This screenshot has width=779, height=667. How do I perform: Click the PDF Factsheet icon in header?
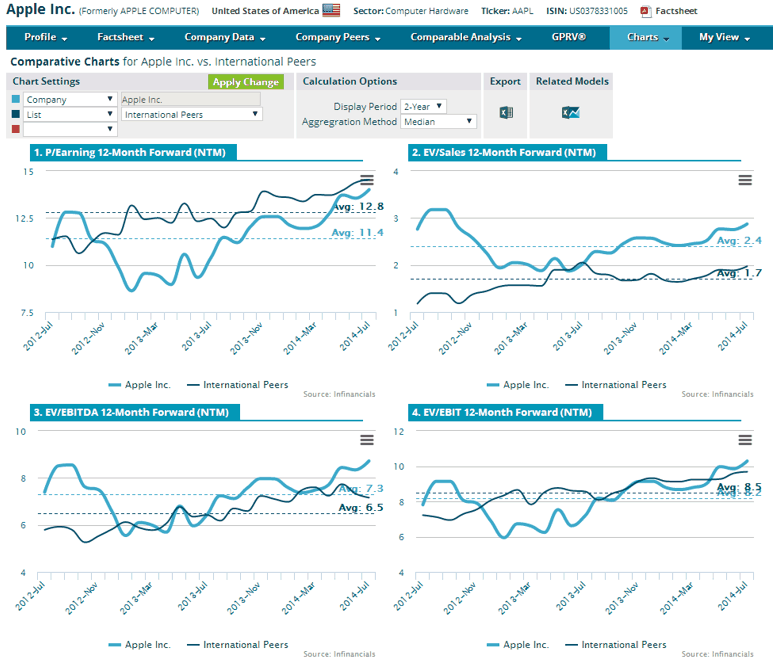[645, 11]
